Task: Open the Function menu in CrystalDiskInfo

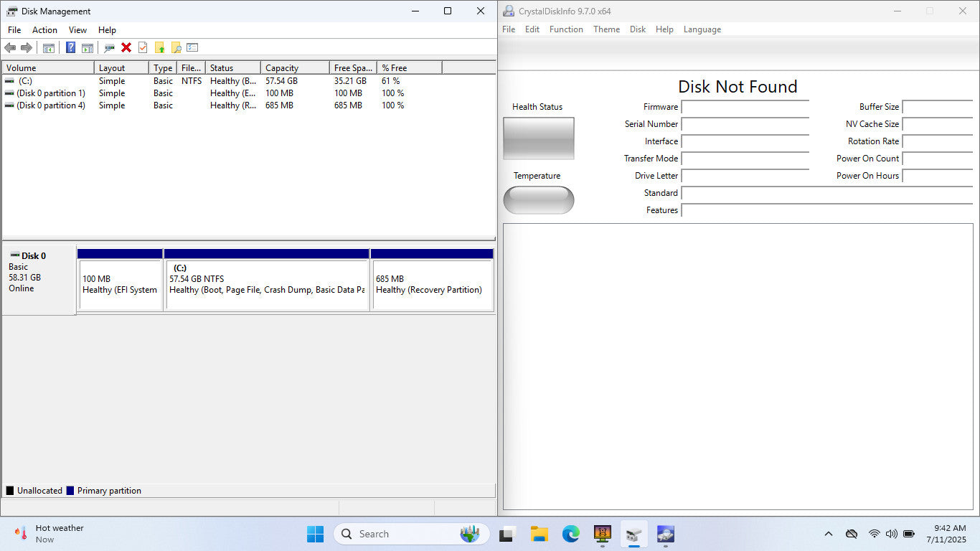Action: click(566, 29)
